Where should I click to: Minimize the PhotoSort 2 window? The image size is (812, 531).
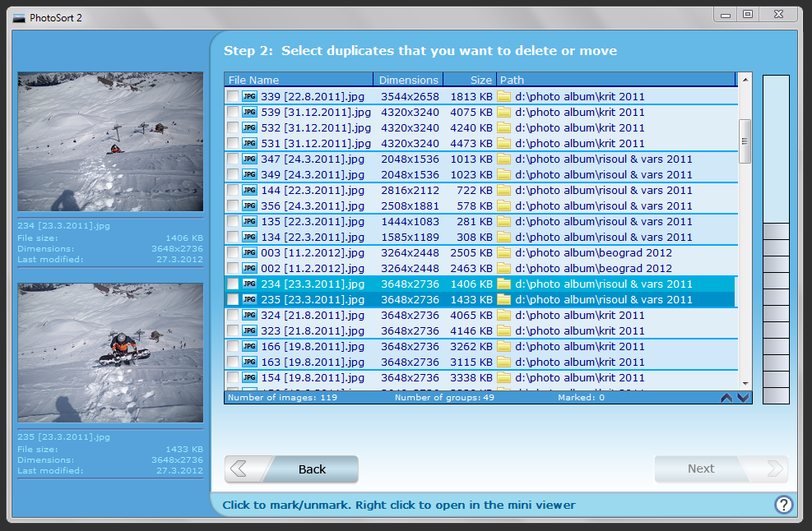coord(726,15)
